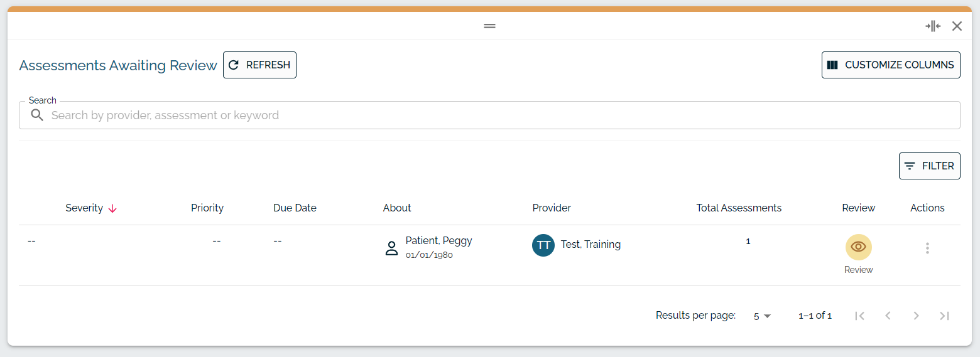
Task: Jump to the last results page
Action: point(944,316)
